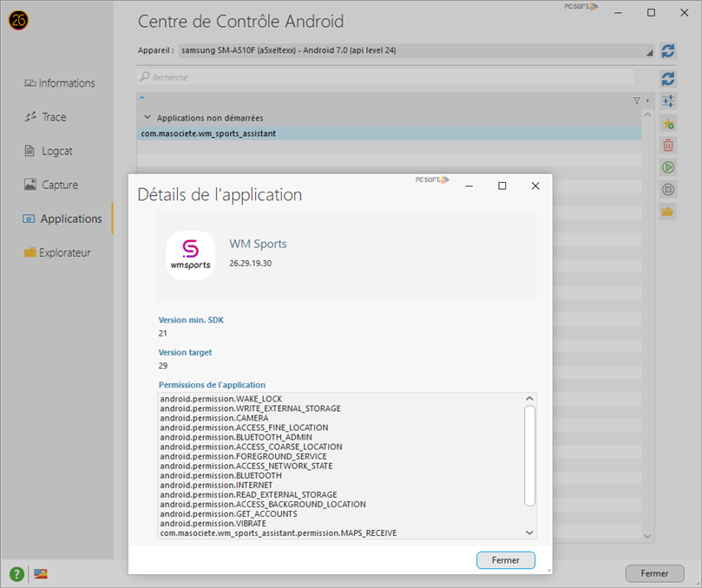Click Fermer in the main window
The image size is (702, 588).
coord(654,573)
